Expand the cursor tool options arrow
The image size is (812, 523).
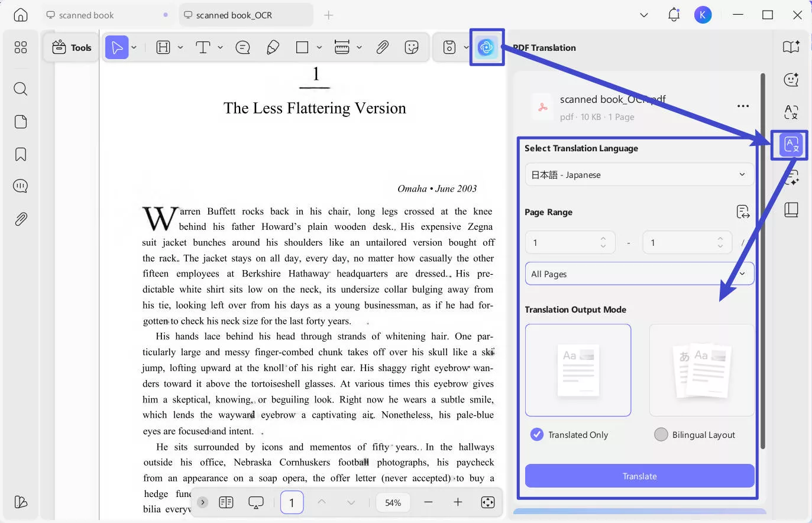coord(134,47)
